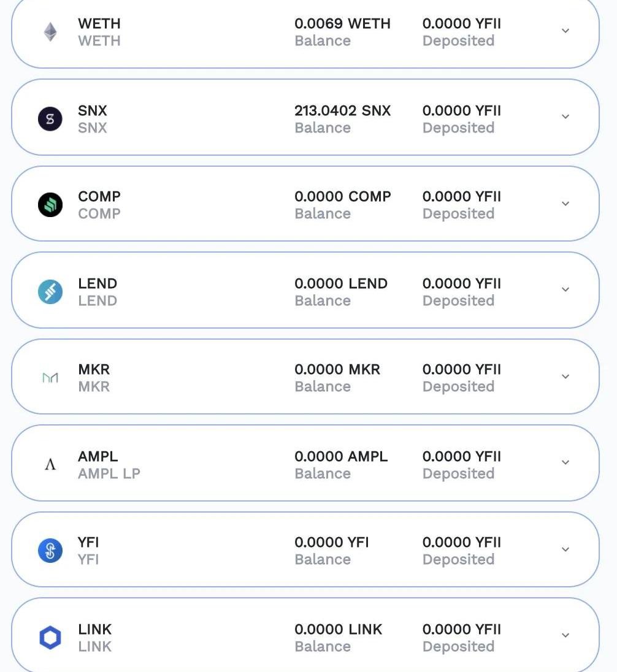Click the WETH Ethereum diamond icon
The height and width of the screenshot is (672, 617).
pyautogui.click(x=50, y=32)
